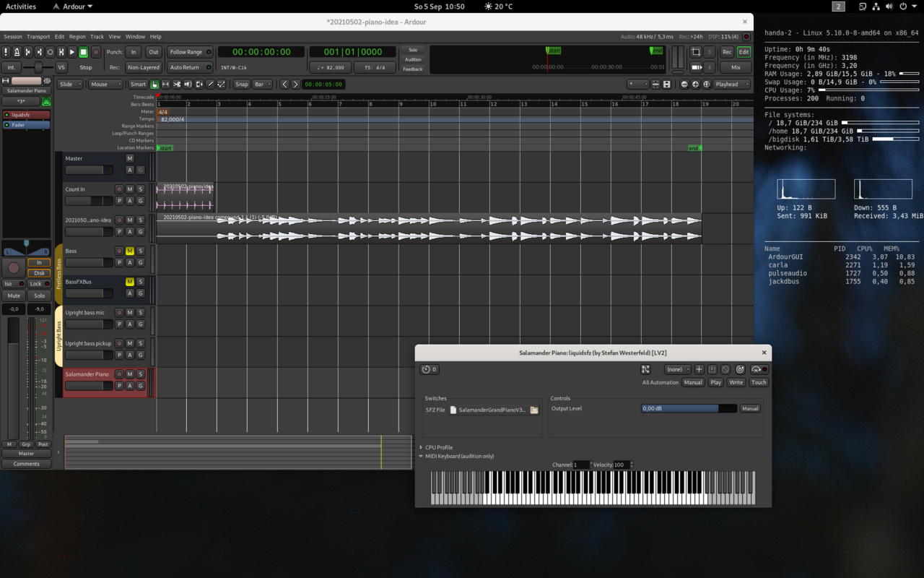
Task: Open the Non-Layered record mode dropdown
Action: 143,67
